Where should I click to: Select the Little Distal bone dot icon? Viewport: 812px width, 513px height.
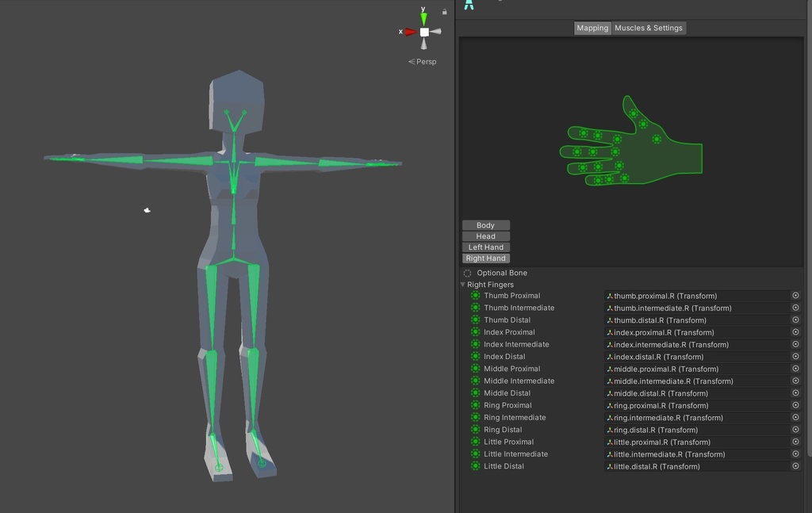474,465
